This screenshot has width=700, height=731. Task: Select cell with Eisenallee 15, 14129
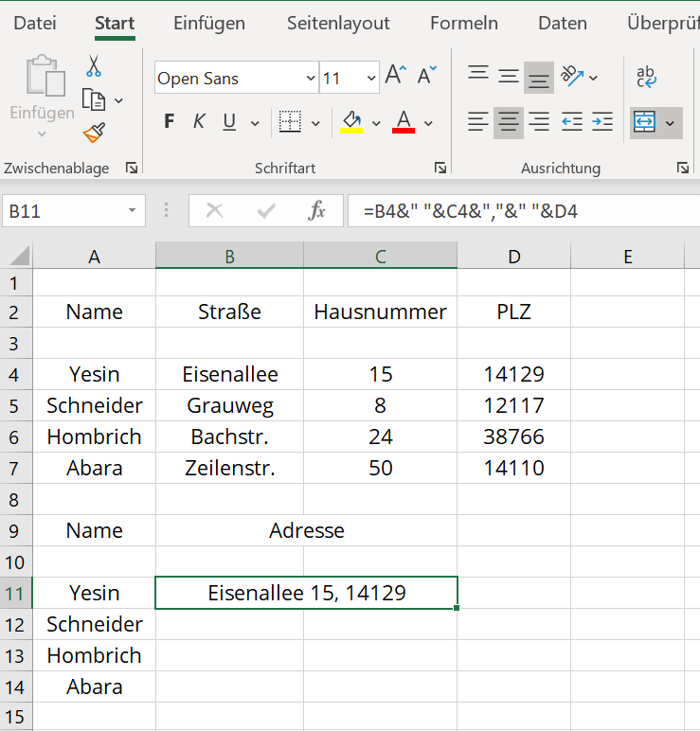[x=306, y=593]
